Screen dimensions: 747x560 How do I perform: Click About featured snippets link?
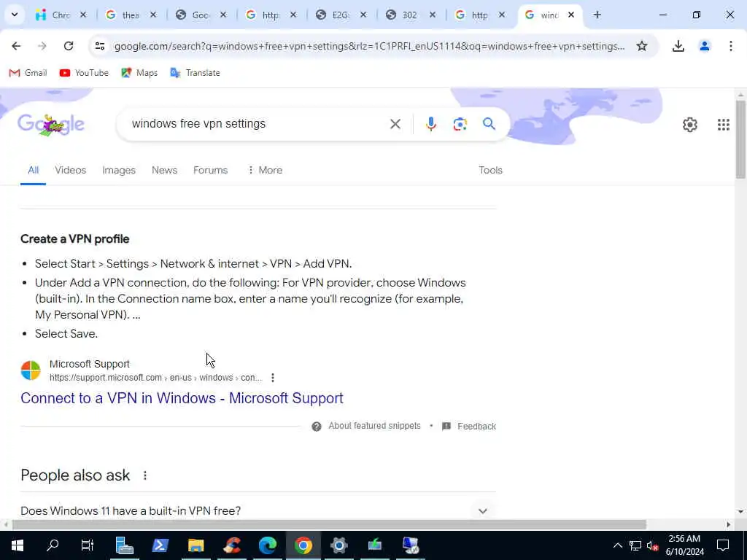(374, 426)
